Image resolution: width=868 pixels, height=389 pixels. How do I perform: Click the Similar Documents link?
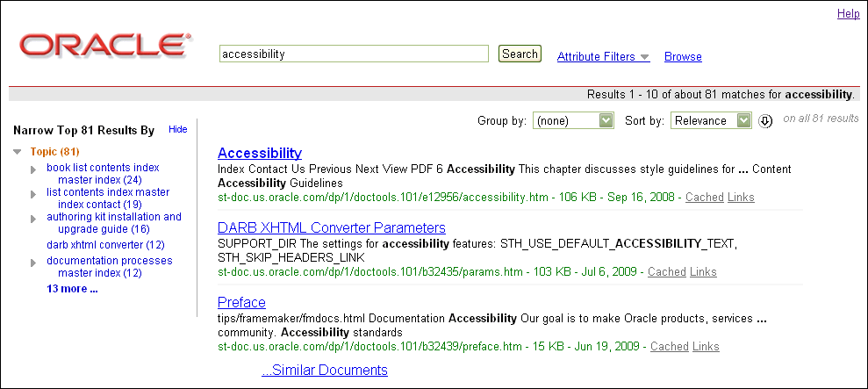[x=325, y=371]
